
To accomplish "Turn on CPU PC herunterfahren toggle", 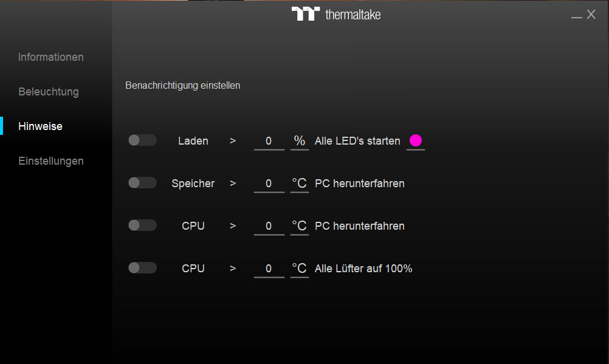I will click(x=143, y=225).
